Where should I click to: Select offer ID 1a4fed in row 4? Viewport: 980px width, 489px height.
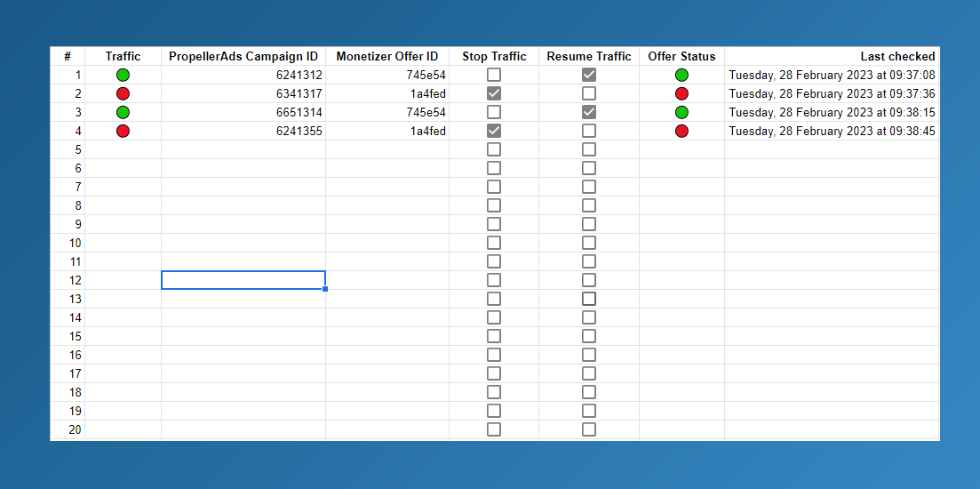click(386, 132)
